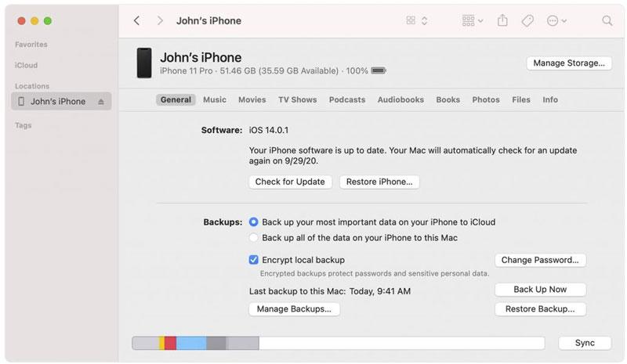Switch to the Books tab
Viewport: 627px width, 364px height.
[448, 100]
